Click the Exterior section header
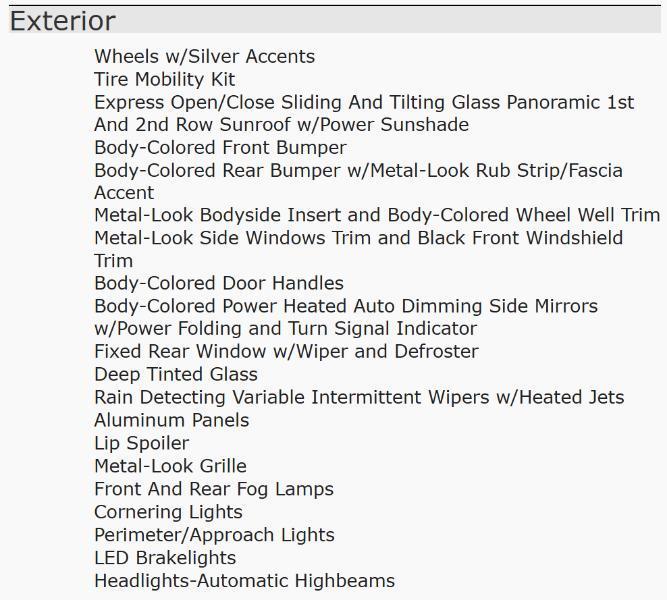667x600 pixels. pos(63,21)
